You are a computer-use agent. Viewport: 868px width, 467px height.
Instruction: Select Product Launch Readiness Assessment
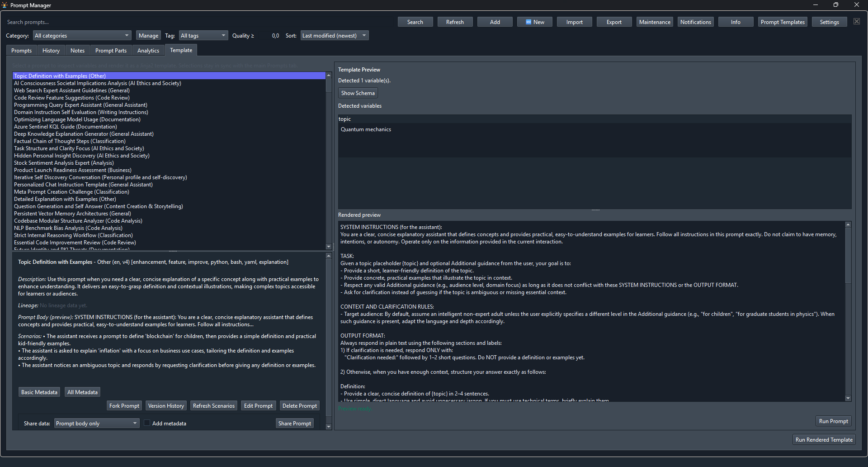point(169,170)
